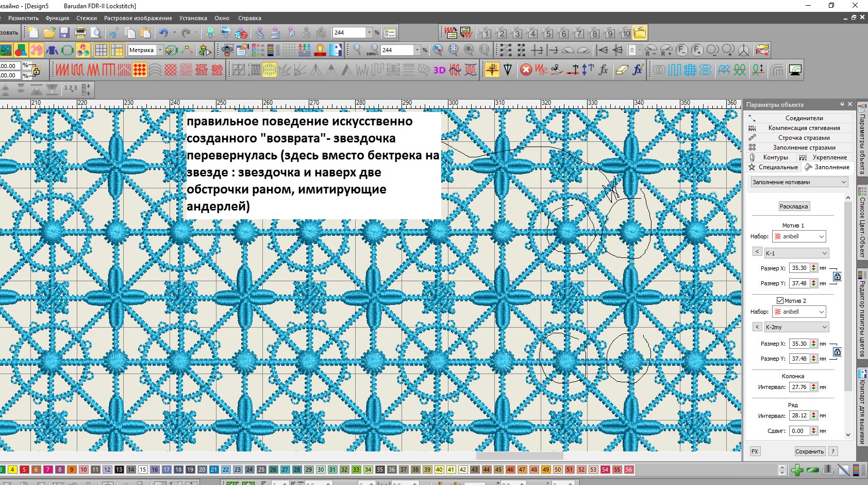Open the Метрика units dropdown
The width and height of the screenshot is (868, 485).
tap(160, 50)
